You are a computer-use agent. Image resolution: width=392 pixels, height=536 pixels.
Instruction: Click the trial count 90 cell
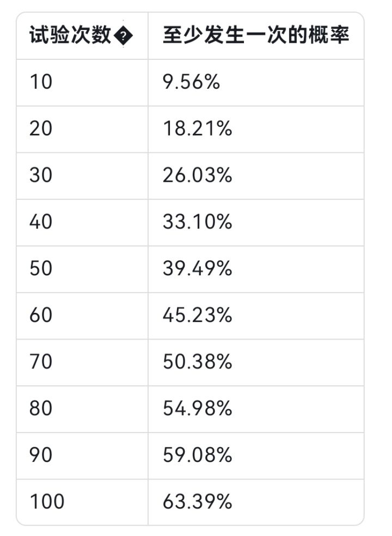click(41, 455)
